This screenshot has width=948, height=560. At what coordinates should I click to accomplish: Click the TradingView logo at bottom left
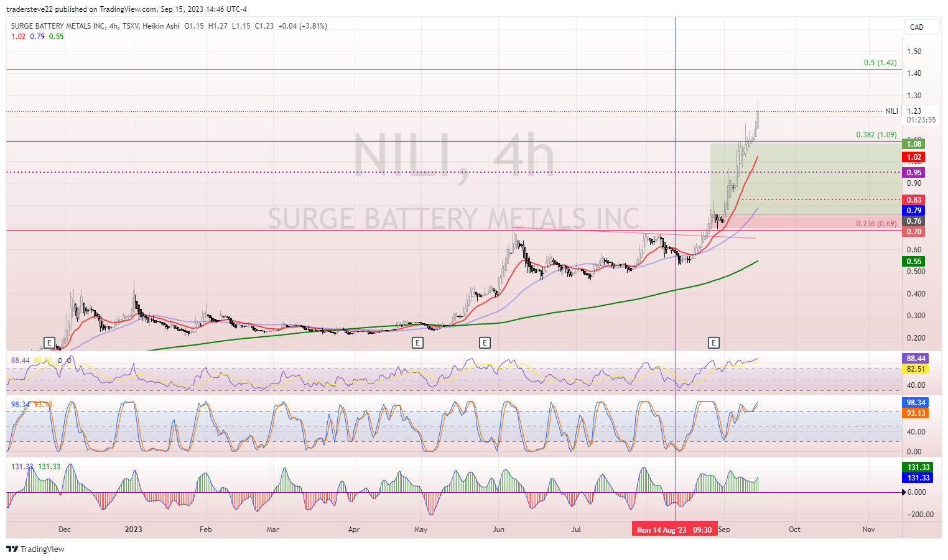[x=35, y=549]
